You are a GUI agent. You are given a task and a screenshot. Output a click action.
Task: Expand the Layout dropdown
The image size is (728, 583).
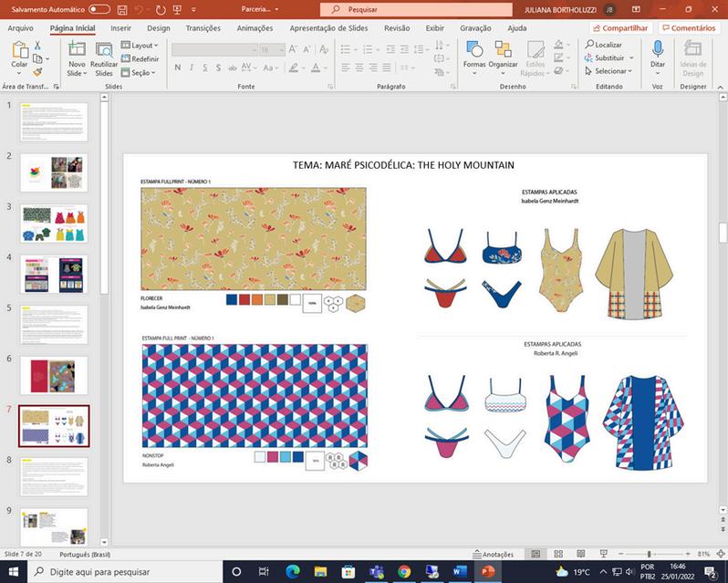pos(141,46)
